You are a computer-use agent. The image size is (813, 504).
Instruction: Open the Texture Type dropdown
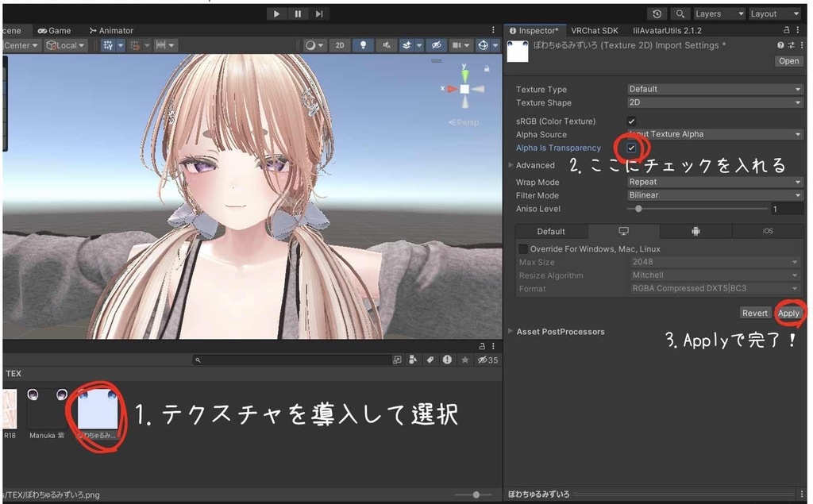tap(715, 89)
